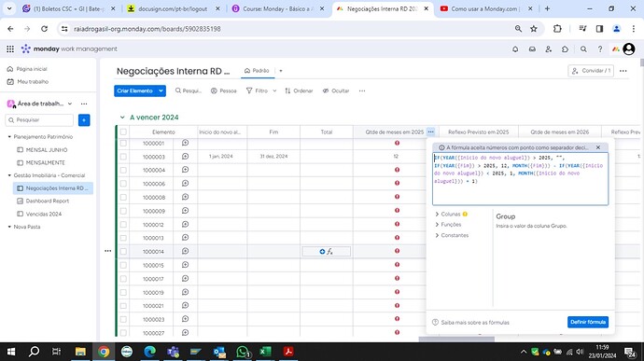Click the Ordenar button
Screen dimensions: 644x361
tap(299, 90)
